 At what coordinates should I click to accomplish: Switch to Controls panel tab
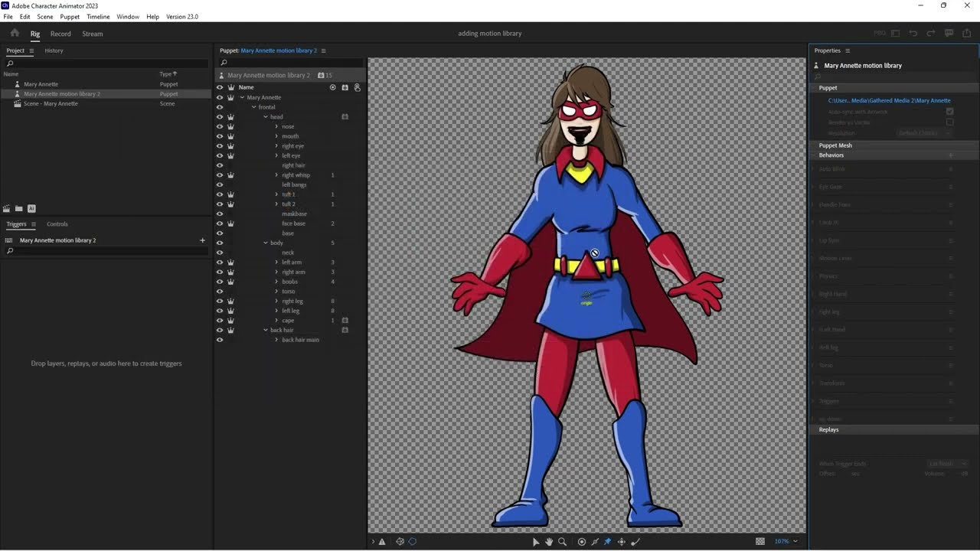(57, 224)
